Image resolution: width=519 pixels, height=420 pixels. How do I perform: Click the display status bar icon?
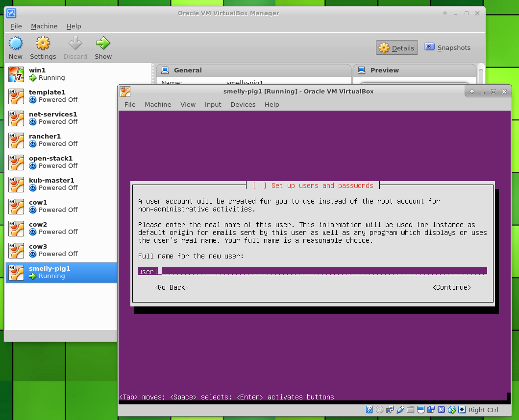point(420,410)
